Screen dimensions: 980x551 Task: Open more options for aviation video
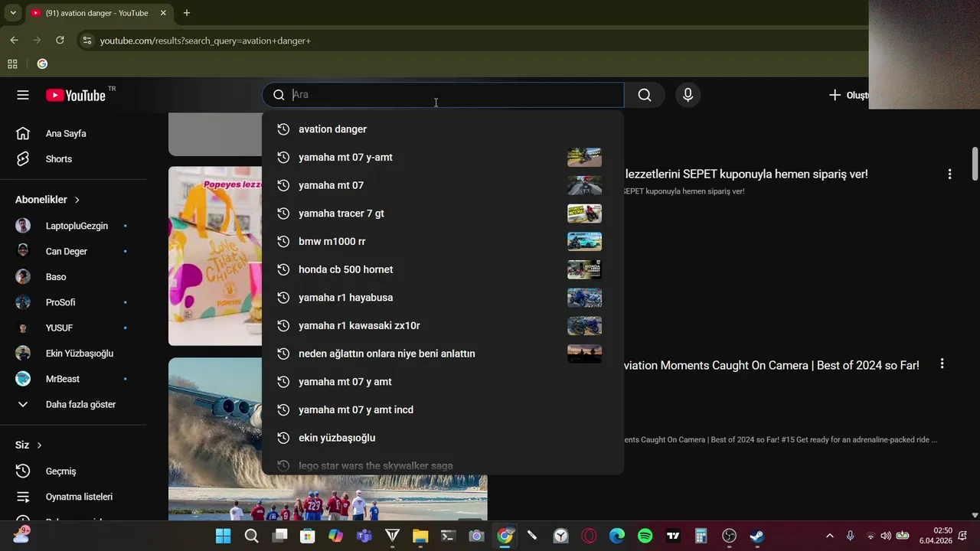click(942, 364)
